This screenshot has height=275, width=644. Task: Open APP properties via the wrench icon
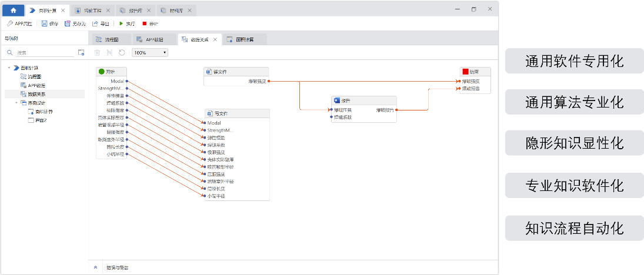[10, 24]
